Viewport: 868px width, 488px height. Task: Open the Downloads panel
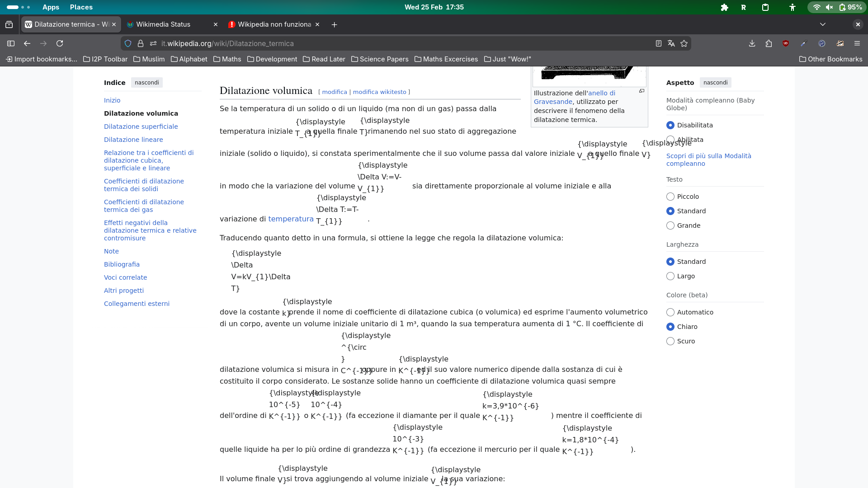752,43
